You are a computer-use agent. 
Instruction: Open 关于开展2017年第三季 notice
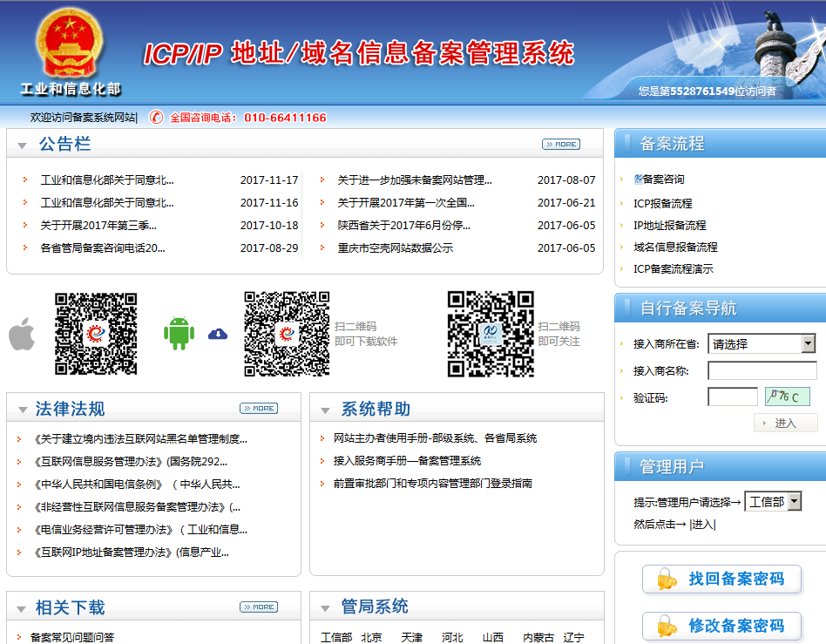(x=98, y=226)
